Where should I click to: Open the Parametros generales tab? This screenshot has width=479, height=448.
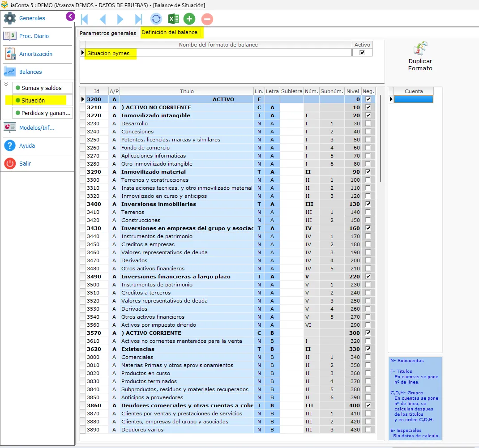(108, 33)
